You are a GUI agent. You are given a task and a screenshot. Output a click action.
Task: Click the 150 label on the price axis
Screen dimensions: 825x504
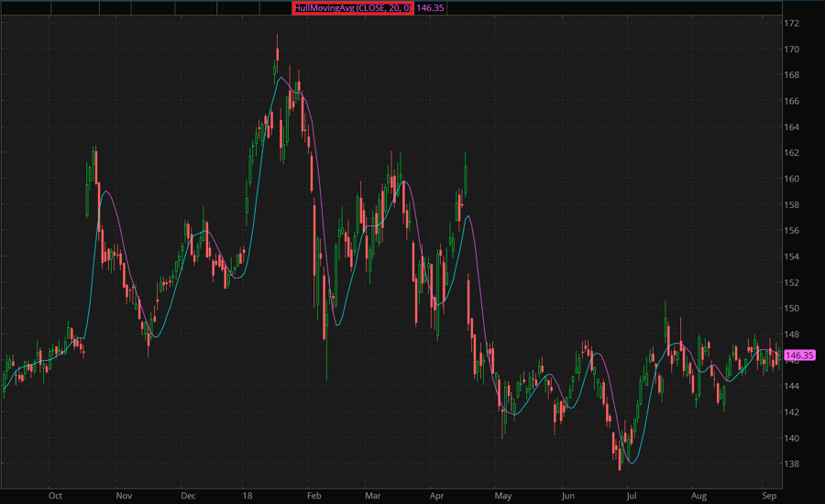[x=791, y=309]
